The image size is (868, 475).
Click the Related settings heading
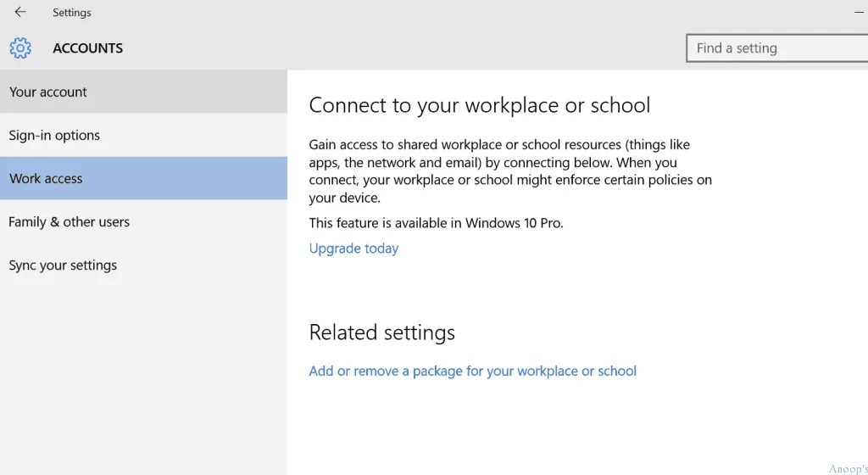tap(381, 332)
